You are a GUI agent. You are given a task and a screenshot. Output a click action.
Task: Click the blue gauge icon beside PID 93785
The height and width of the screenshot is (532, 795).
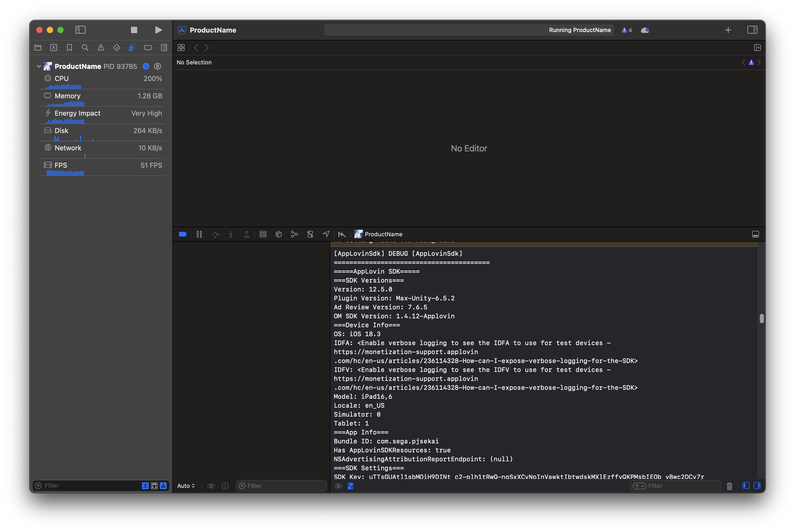click(146, 66)
